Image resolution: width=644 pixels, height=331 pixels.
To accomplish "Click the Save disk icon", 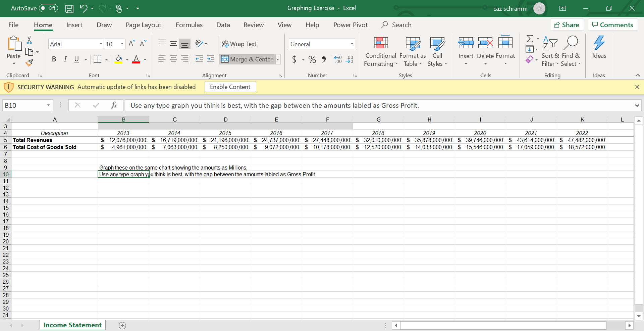I will tap(69, 8).
